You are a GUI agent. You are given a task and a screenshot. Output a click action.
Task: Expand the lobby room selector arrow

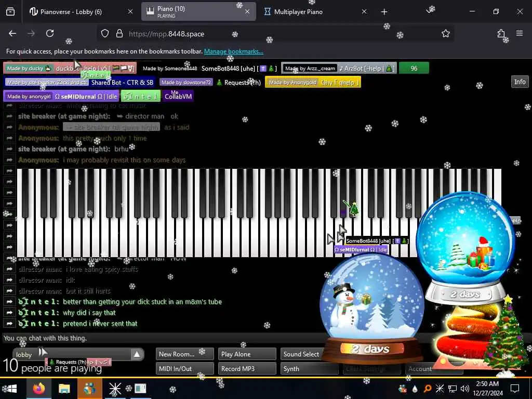tap(137, 354)
